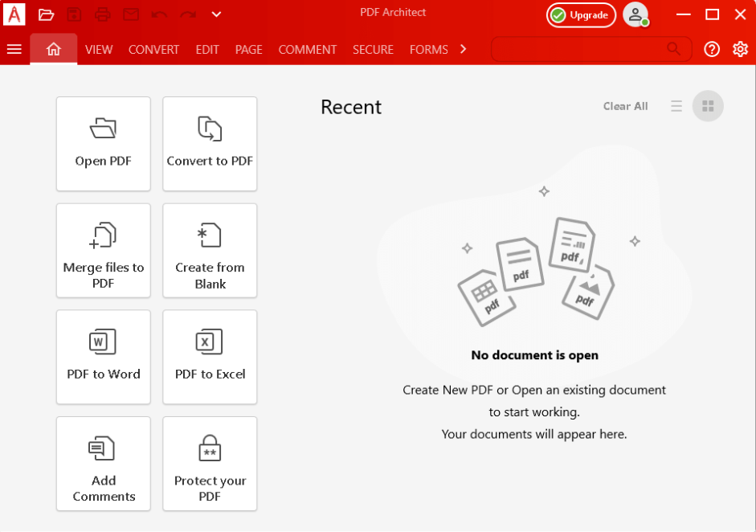Minimize the PDF Architect window
Image resolution: width=756 pixels, height=532 pixels.
(683, 14)
